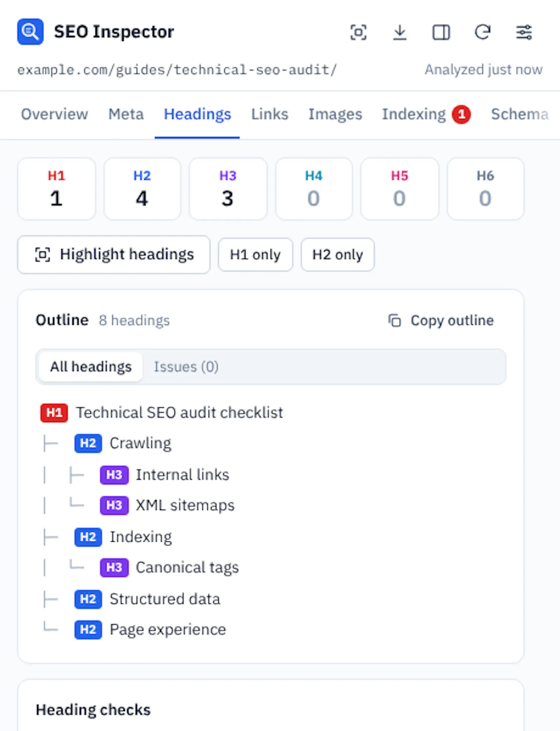
Task: Switch to the Meta tab
Action: (126, 114)
